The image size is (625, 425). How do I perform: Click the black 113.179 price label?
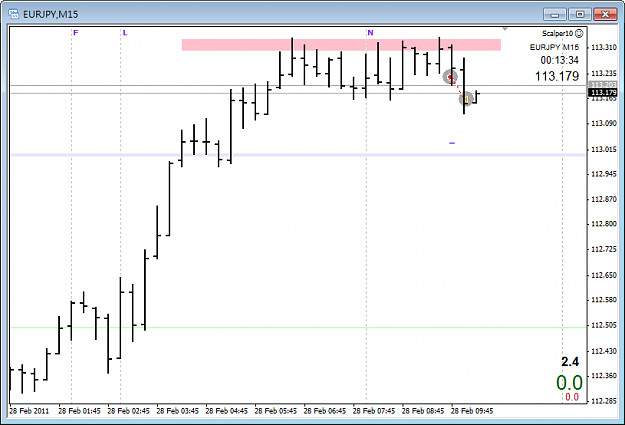pyautogui.click(x=602, y=92)
